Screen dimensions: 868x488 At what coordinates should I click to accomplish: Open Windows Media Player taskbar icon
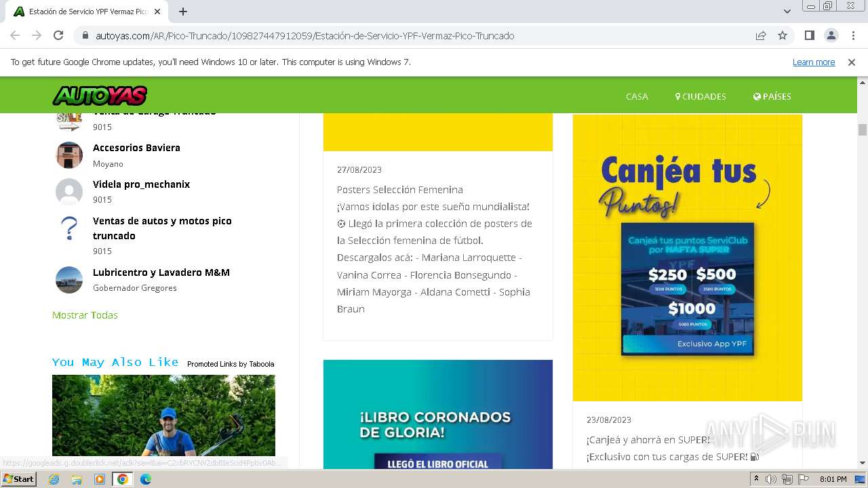coord(100,479)
